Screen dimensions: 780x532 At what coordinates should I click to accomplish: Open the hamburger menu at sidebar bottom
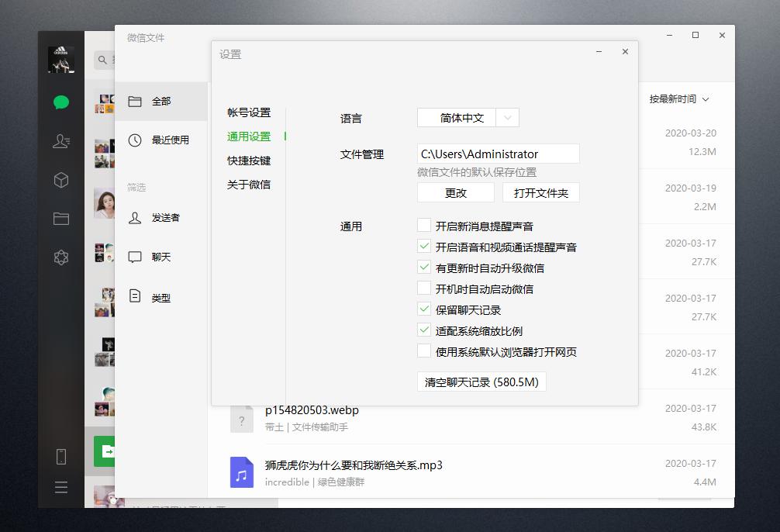click(x=60, y=487)
